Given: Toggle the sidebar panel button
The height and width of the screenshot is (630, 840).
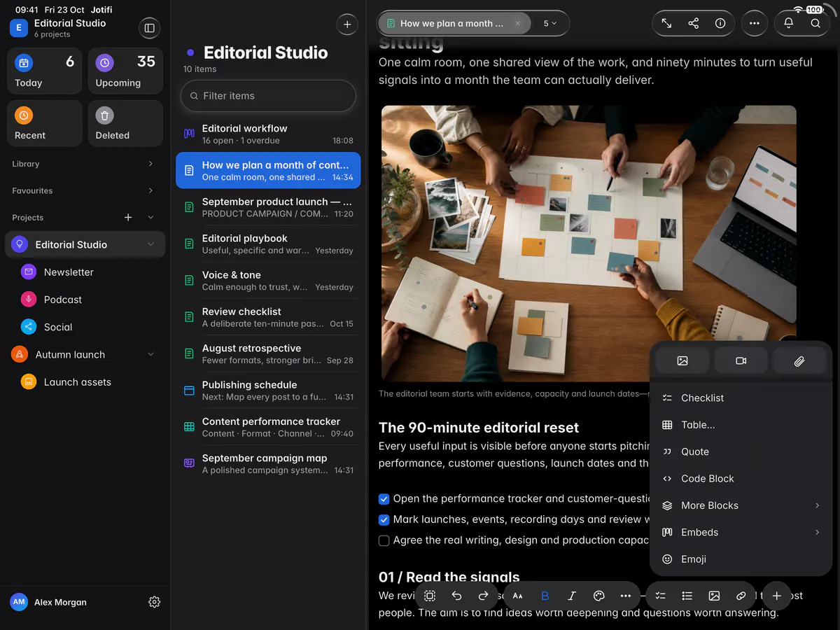Looking at the screenshot, I should pos(149,28).
